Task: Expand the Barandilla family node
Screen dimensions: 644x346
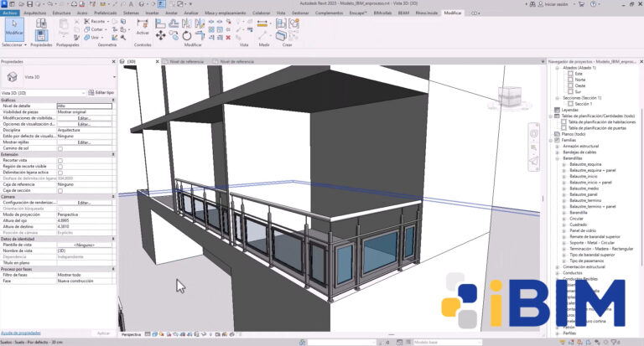Action: (563, 212)
